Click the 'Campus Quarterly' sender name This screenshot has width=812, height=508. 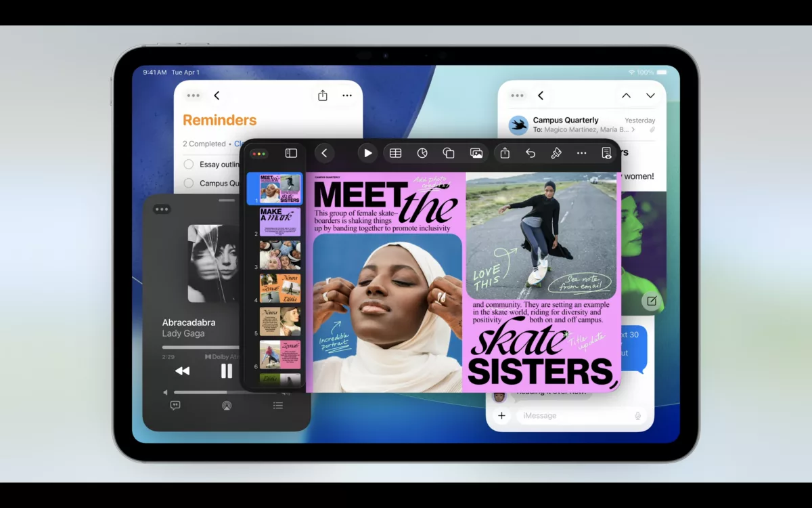(566, 120)
